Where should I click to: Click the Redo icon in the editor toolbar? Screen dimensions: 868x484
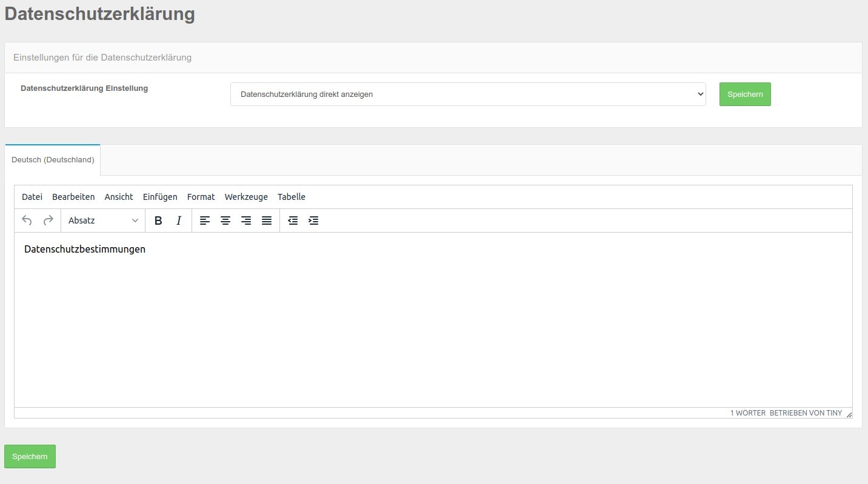(47, 220)
